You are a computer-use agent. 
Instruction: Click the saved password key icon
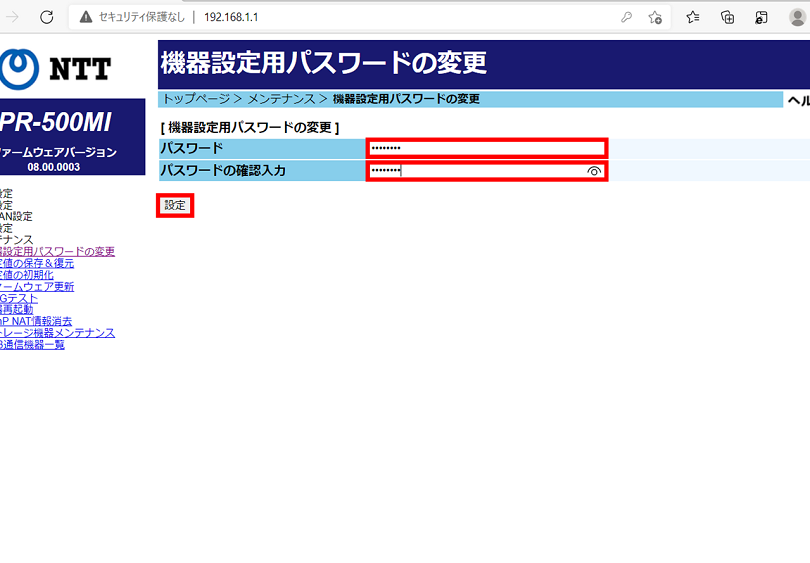click(626, 17)
